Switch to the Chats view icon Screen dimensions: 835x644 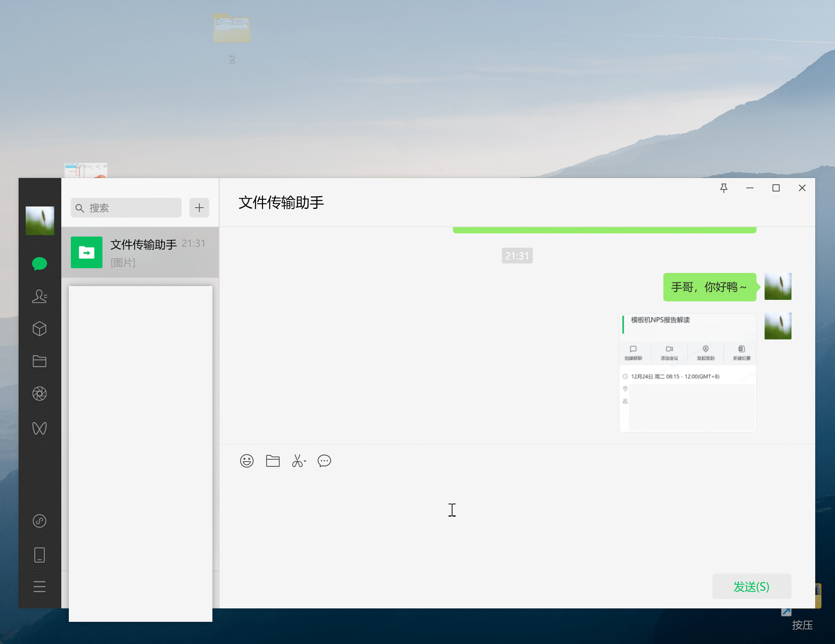coord(40,263)
